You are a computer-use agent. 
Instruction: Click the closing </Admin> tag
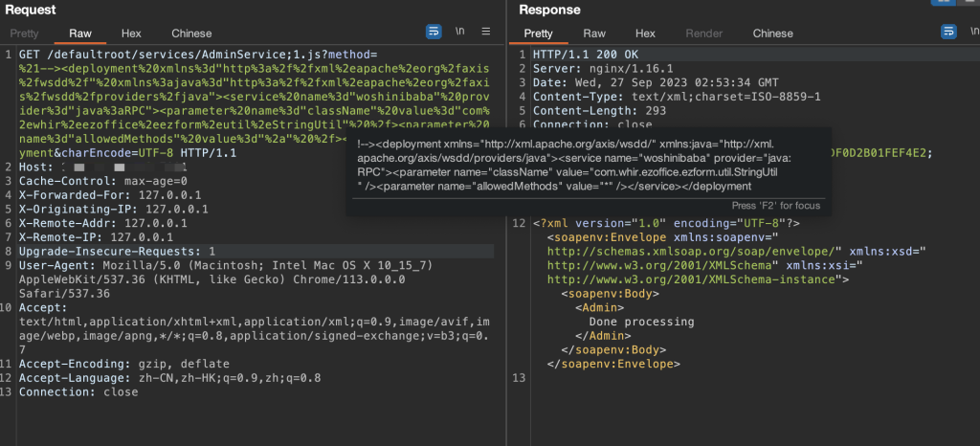coord(603,336)
